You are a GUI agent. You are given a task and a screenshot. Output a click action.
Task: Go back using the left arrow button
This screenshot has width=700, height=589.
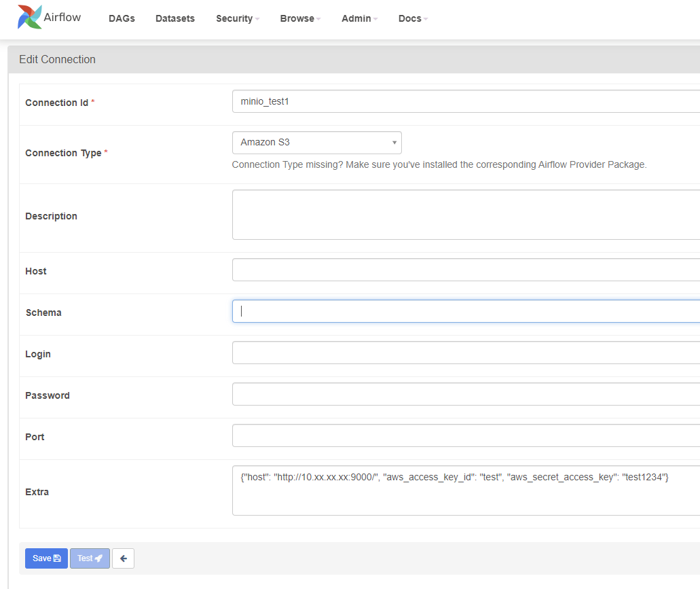123,558
